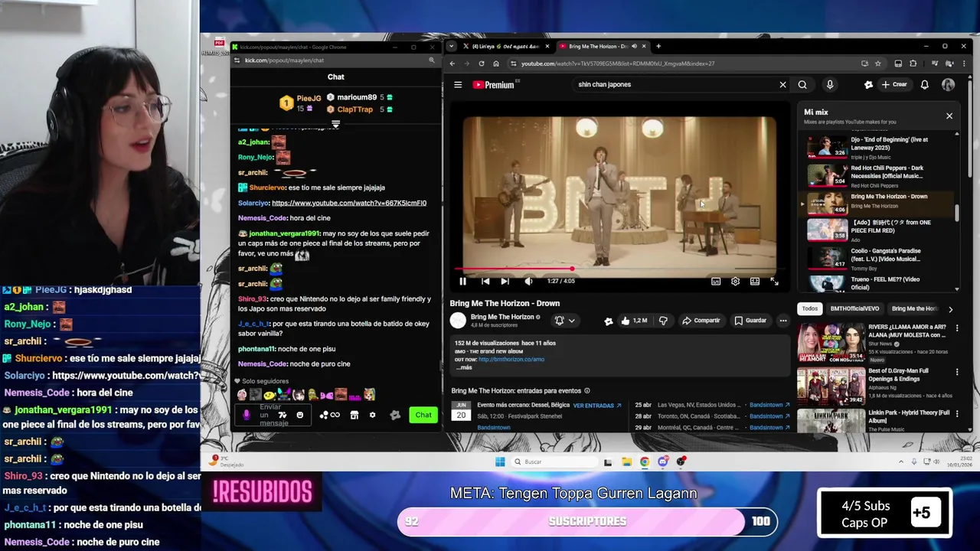Toggle theater mode in the player
The height and width of the screenshot is (551, 980).
755,282
